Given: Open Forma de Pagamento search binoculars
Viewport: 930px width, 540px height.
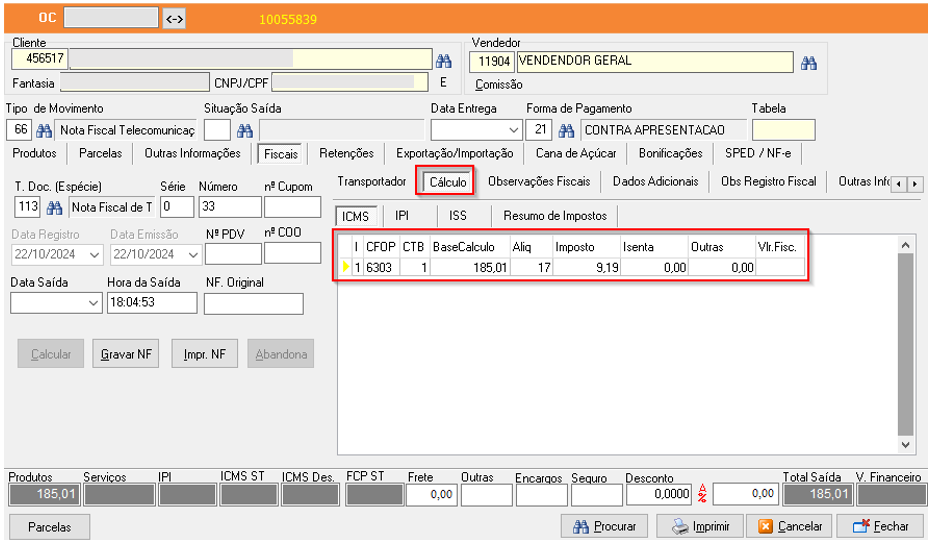Looking at the screenshot, I should tap(566, 131).
